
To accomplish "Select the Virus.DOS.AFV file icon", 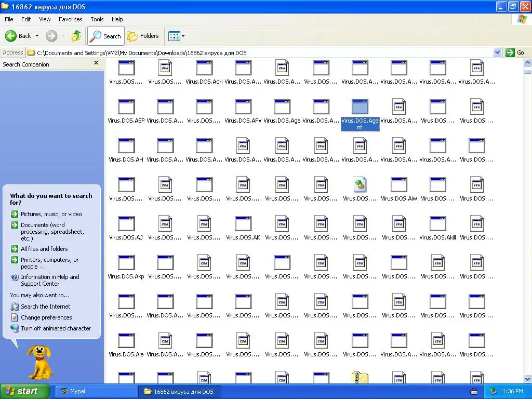I will coord(243,107).
